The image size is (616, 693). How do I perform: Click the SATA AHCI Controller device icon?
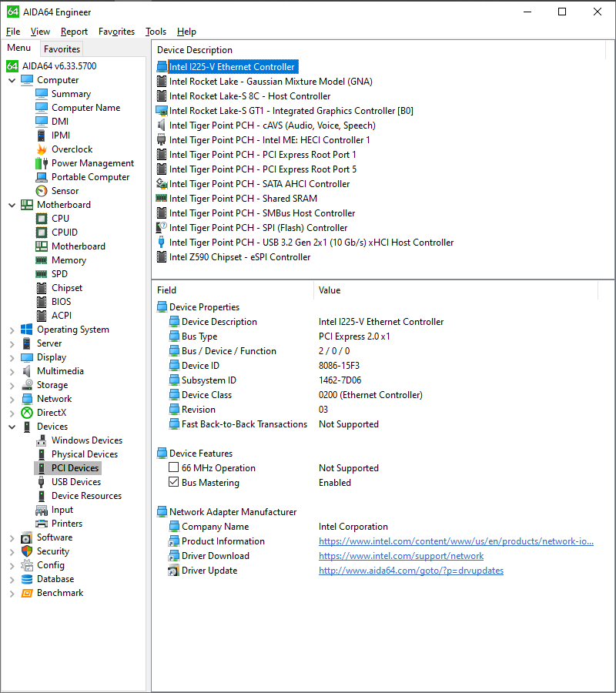click(162, 184)
